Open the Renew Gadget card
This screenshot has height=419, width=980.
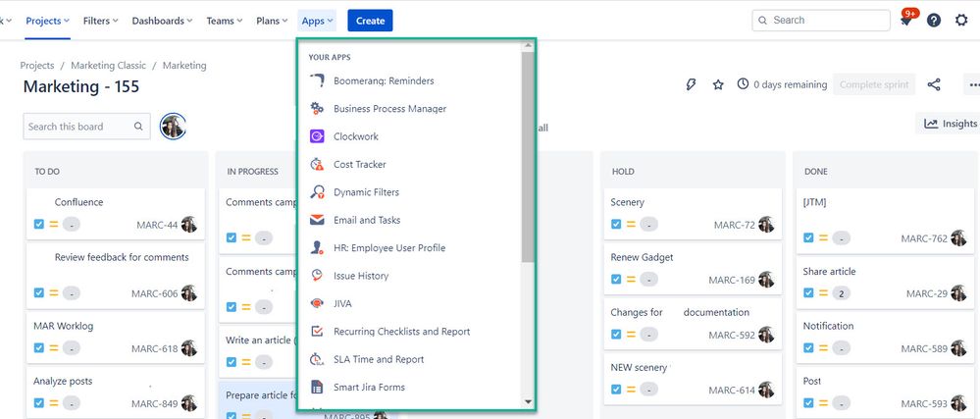click(x=693, y=268)
